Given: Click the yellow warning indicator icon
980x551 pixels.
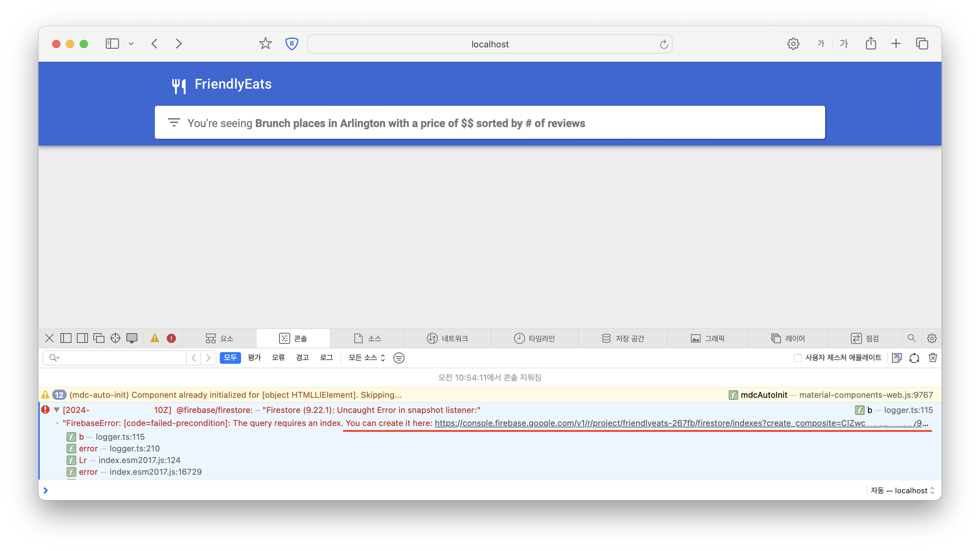Looking at the screenshot, I should 155,338.
